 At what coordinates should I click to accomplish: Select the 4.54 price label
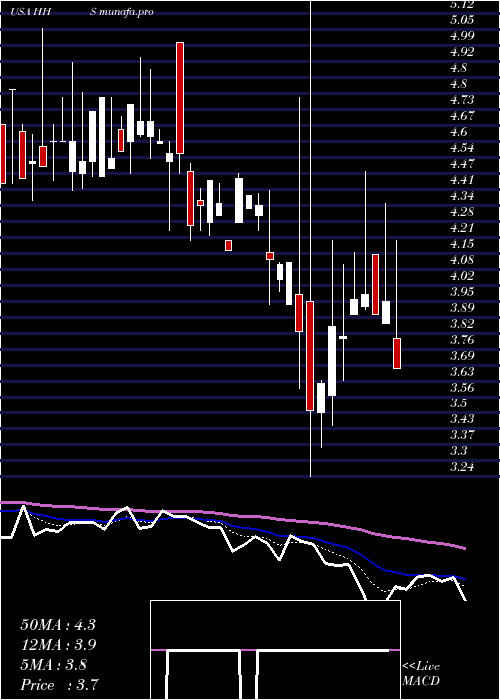(x=462, y=148)
